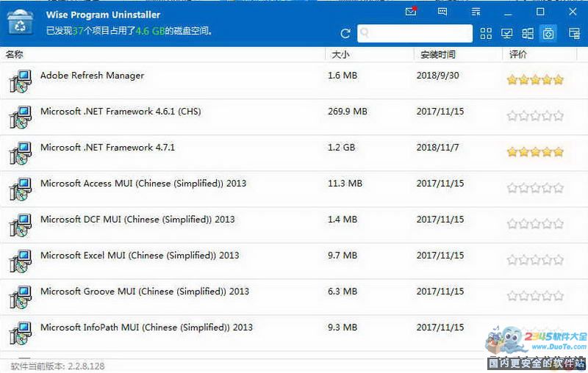The width and height of the screenshot is (588, 373).
Task: Click installer icon of Excel MUI row
Action: pos(21,261)
